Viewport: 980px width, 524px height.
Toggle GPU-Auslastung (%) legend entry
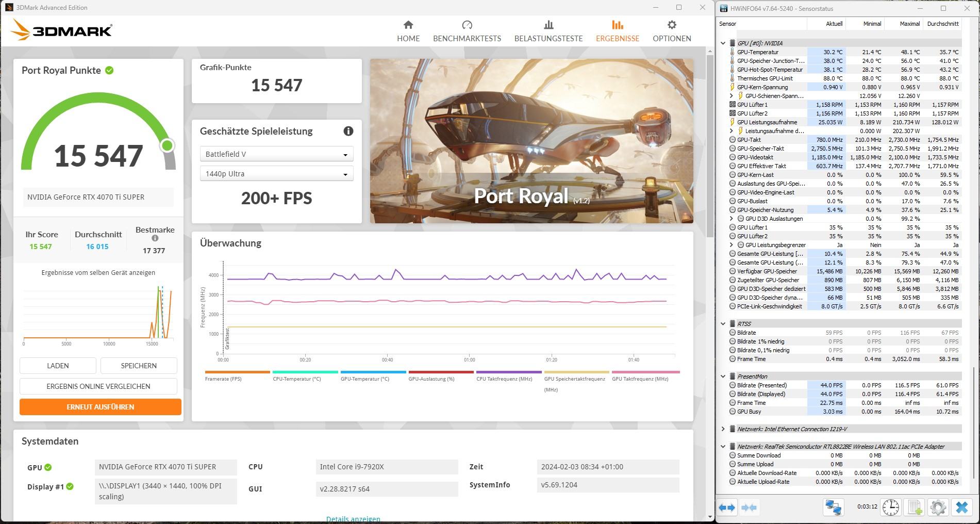coord(441,376)
